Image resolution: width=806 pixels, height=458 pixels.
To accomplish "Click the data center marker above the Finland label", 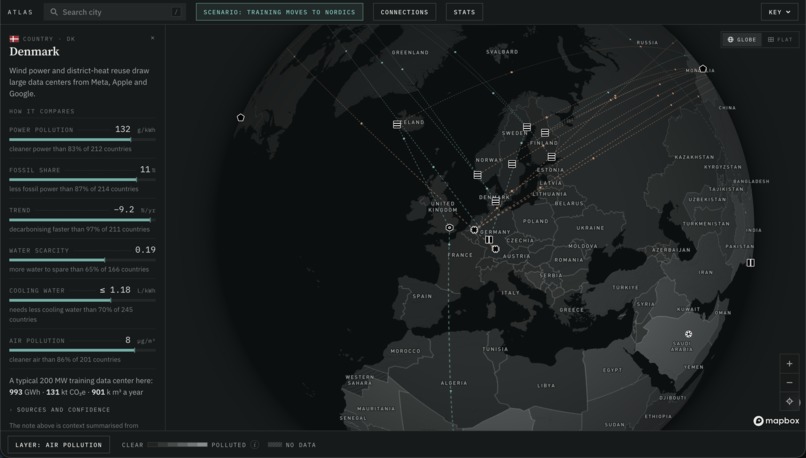I will pos(545,133).
